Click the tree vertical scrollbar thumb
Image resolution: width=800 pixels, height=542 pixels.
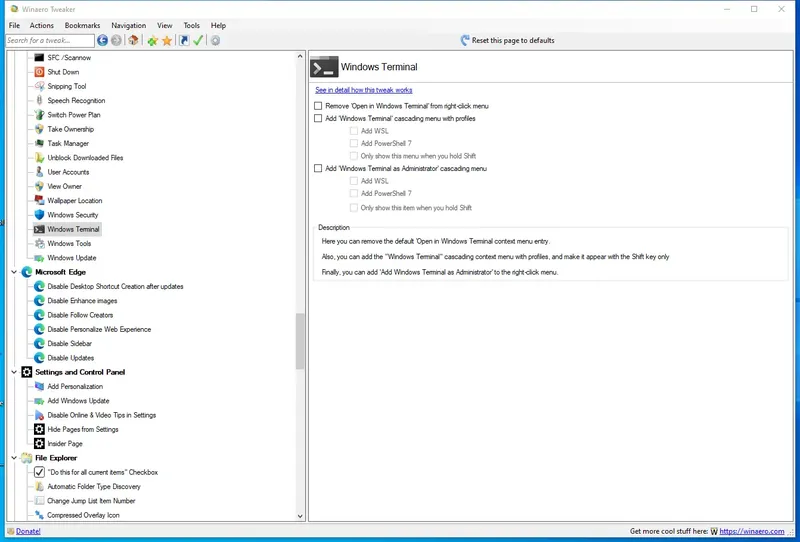[x=300, y=341]
